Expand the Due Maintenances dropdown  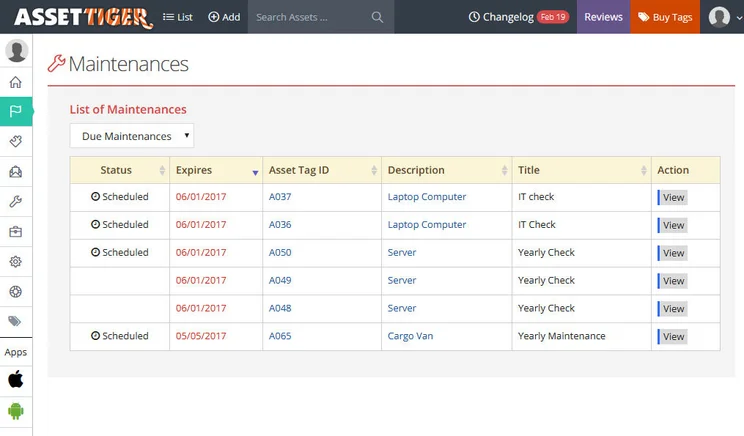[x=132, y=136]
